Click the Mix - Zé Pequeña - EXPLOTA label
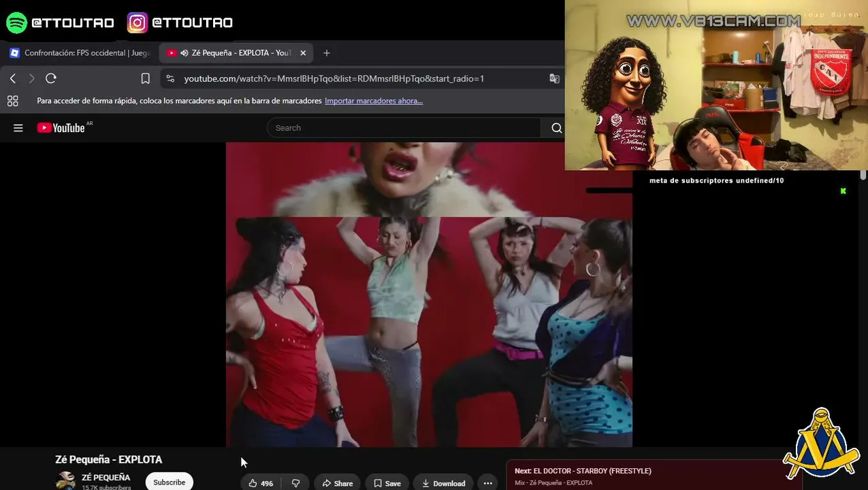 click(x=553, y=483)
